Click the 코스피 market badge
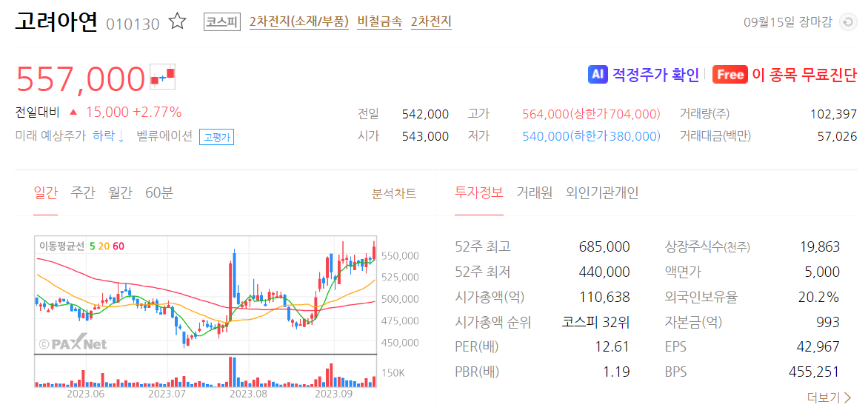Image resolution: width=868 pixels, height=413 pixels. (x=222, y=22)
